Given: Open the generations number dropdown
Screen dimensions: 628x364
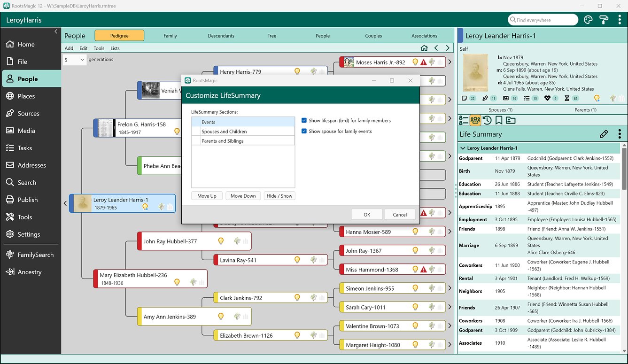Looking at the screenshot, I should 75,60.
